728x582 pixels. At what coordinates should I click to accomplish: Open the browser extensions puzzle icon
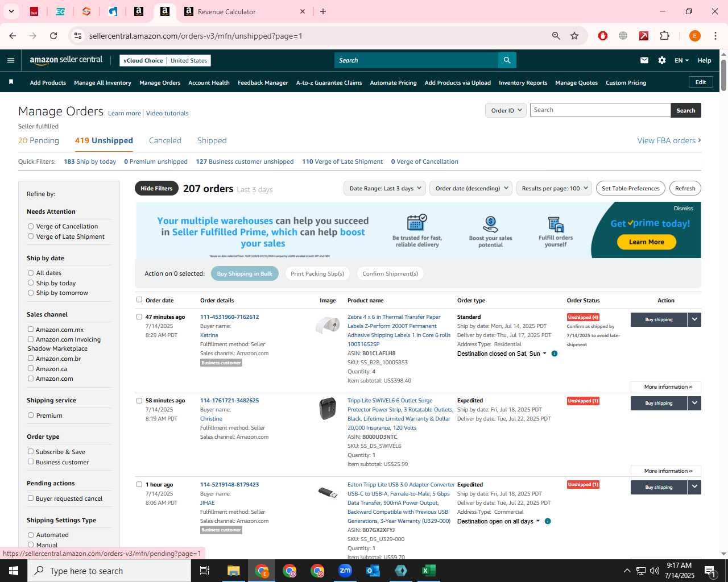click(664, 36)
